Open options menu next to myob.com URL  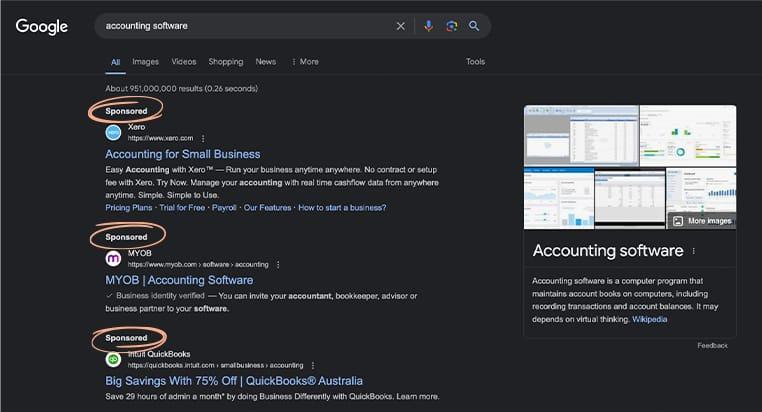[x=278, y=265]
